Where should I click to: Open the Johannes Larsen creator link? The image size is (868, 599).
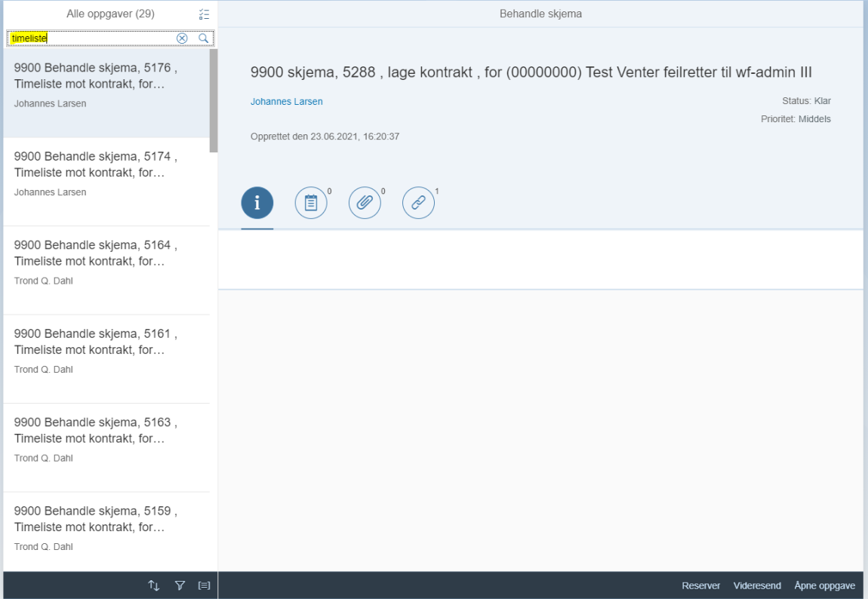point(286,101)
